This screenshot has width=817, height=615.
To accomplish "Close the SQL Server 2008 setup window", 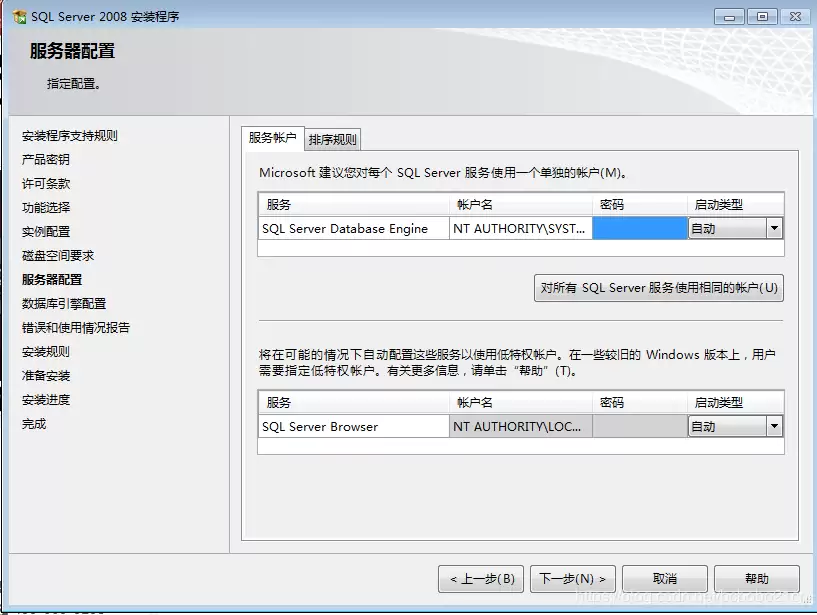I will tap(795, 17).
